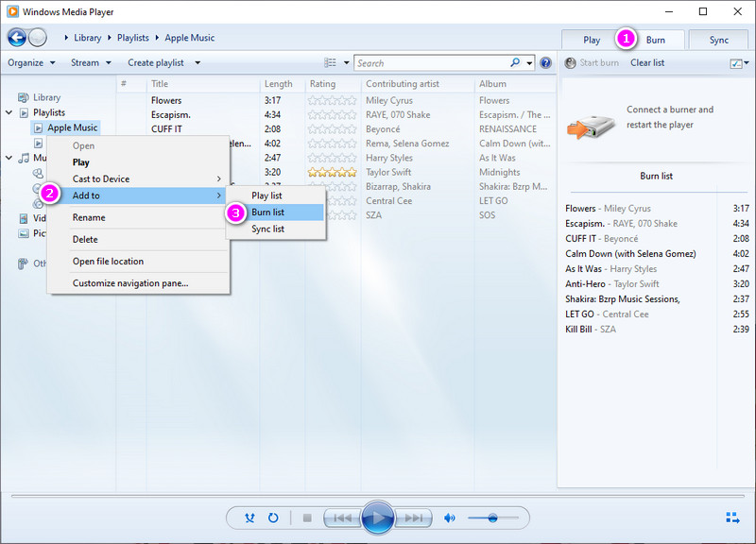
Task: Switch to the Sync tab
Action: point(719,40)
